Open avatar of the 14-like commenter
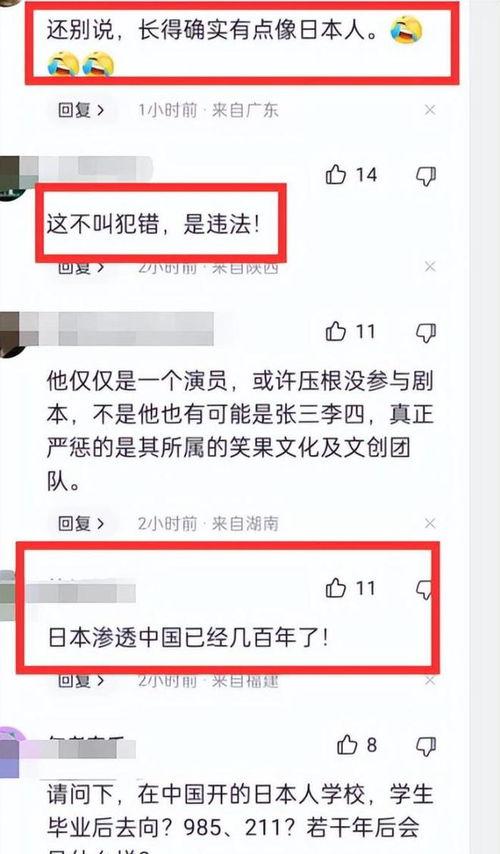The height and width of the screenshot is (854, 500). tap(12, 178)
